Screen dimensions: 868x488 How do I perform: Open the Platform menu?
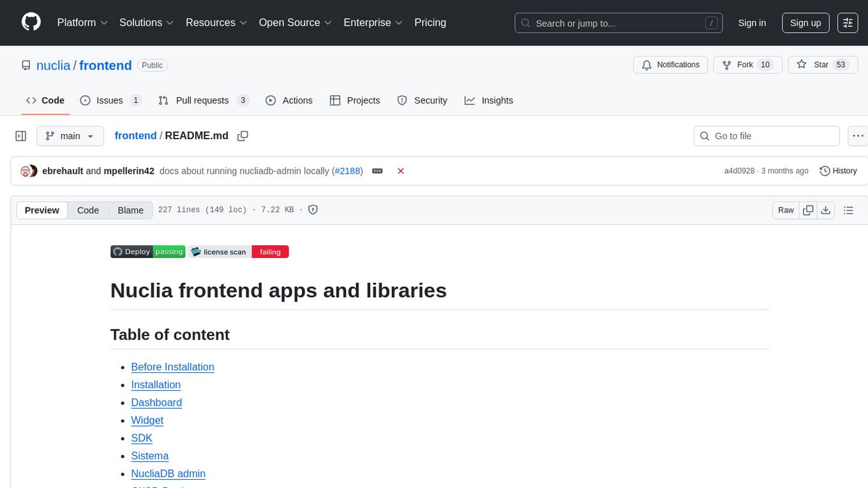[x=82, y=22]
